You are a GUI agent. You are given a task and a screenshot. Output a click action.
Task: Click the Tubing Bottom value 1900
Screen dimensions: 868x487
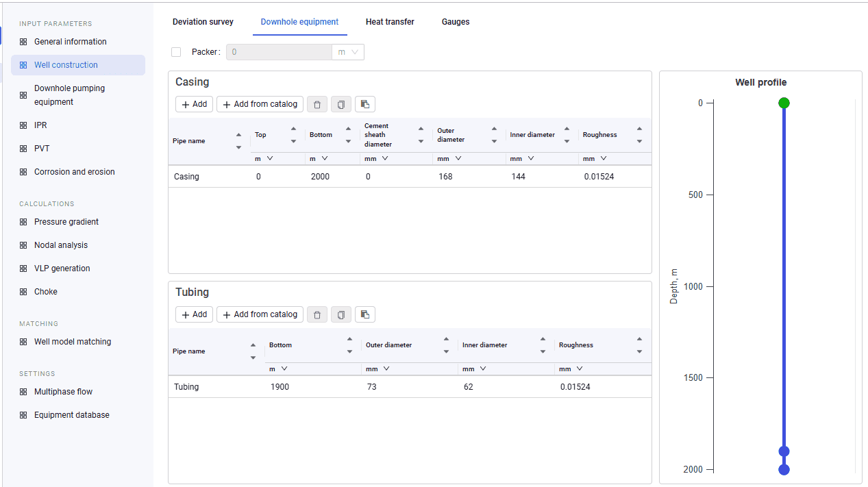pyautogui.click(x=280, y=387)
